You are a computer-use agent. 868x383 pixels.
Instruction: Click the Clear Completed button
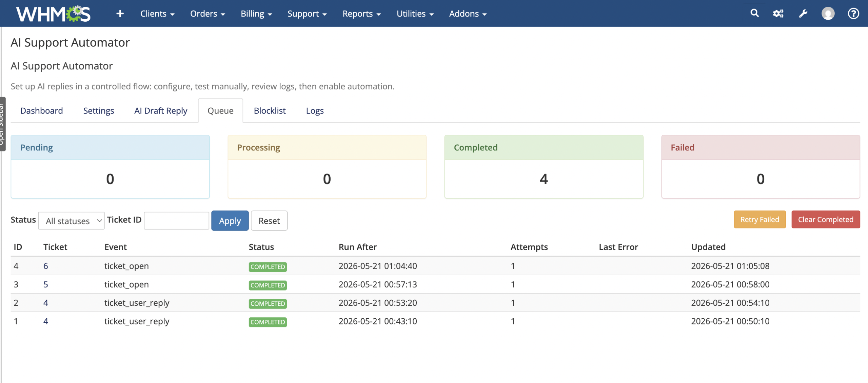click(826, 219)
